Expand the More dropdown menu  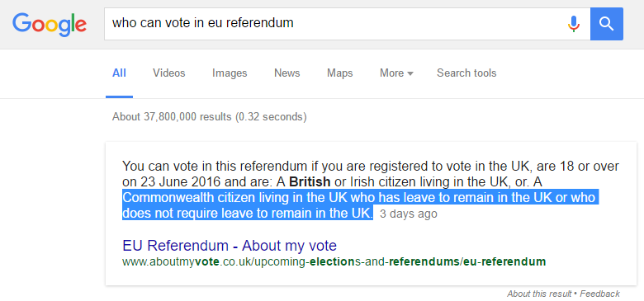tap(396, 73)
